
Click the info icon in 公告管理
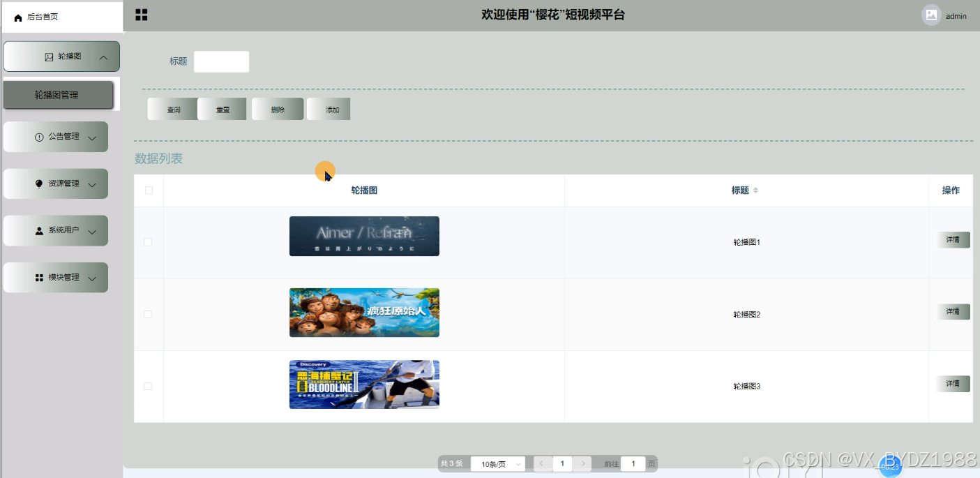(39, 137)
